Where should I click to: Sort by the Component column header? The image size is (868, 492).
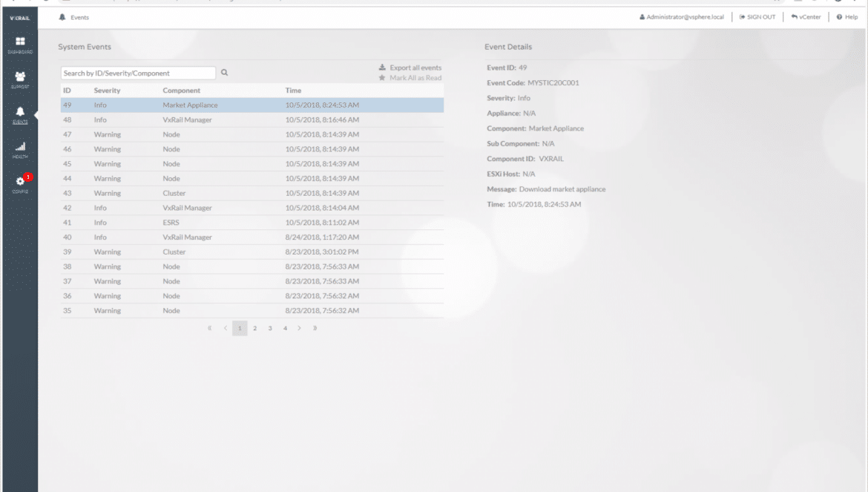pyautogui.click(x=182, y=91)
